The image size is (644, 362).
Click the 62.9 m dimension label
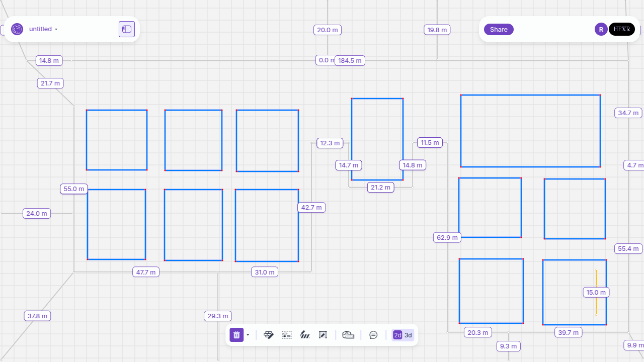(x=447, y=237)
